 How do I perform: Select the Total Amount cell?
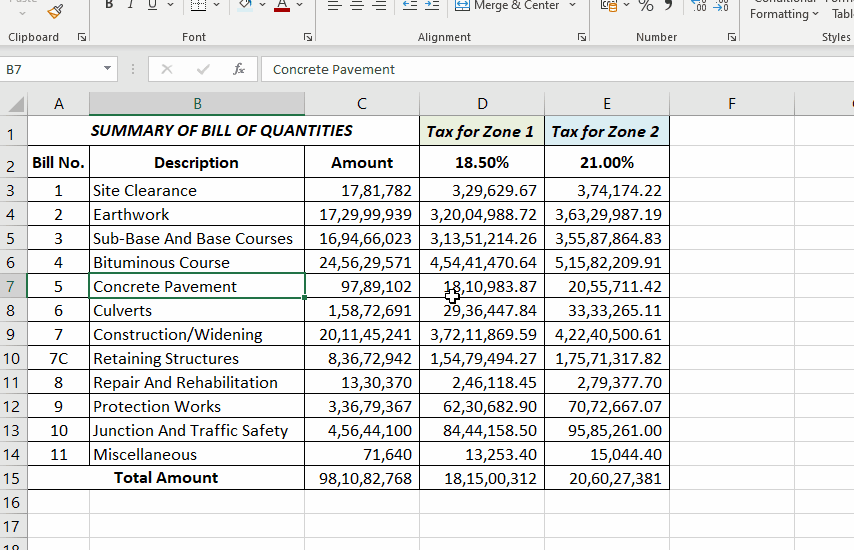[166, 478]
